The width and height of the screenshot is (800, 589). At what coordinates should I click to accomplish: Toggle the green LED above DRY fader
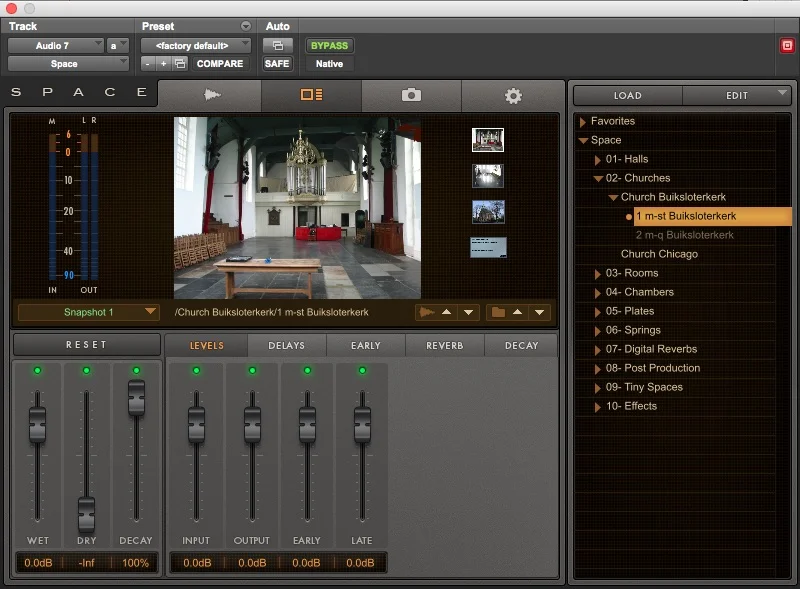86,371
